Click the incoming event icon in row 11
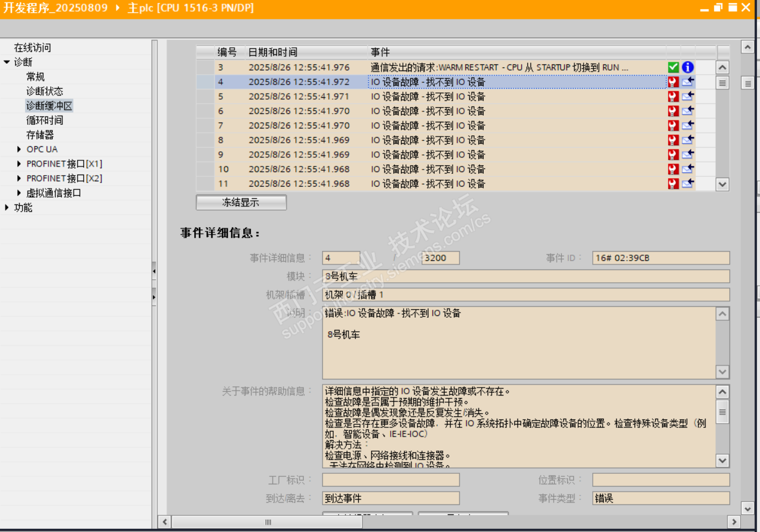 click(x=688, y=184)
